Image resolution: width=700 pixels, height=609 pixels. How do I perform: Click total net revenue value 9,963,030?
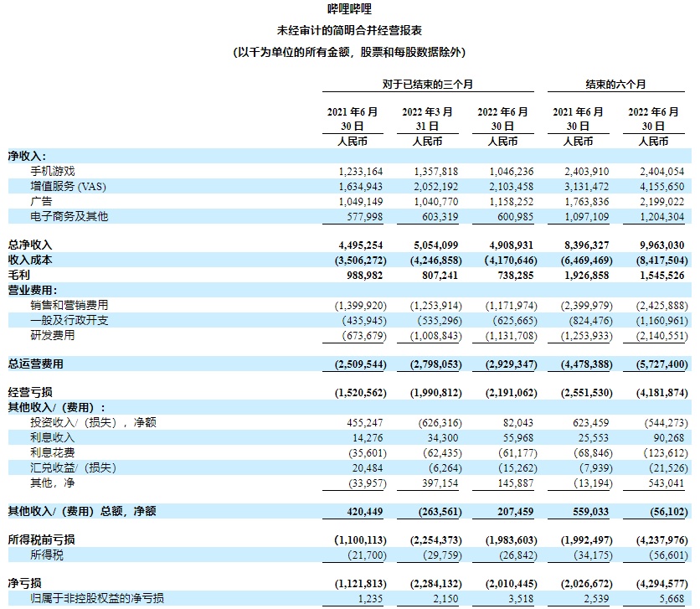pos(662,245)
